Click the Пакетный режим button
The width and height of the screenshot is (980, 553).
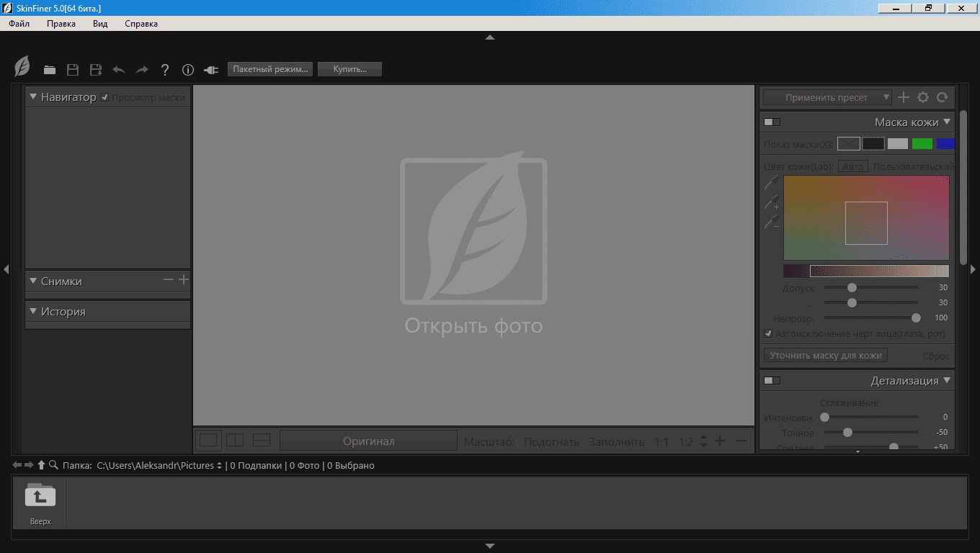coord(270,69)
